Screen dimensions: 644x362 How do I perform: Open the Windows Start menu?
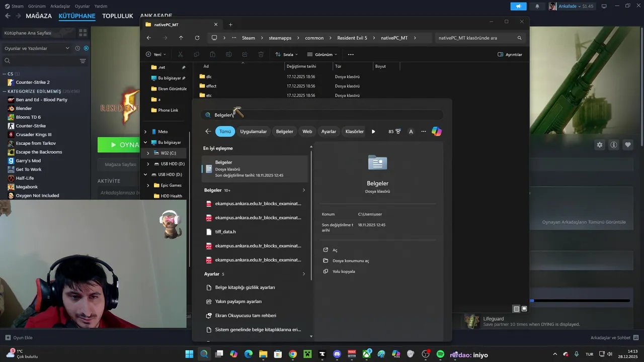[189, 354]
